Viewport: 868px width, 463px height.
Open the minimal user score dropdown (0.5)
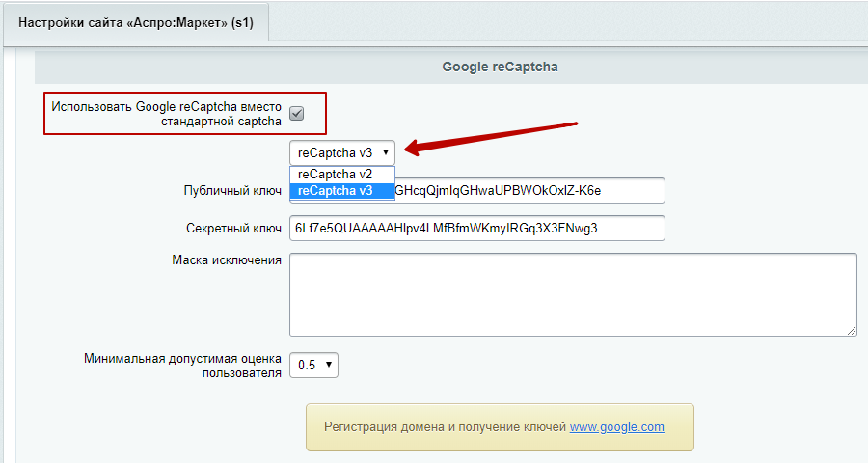[313, 365]
